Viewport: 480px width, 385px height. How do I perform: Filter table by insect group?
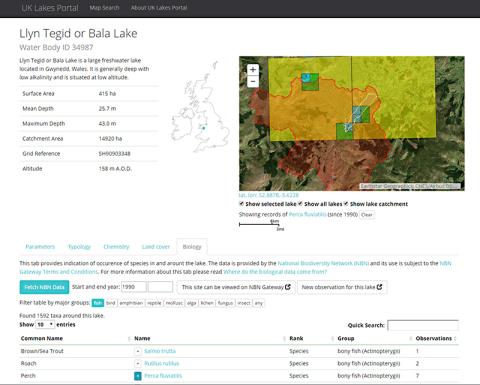click(x=244, y=303)
